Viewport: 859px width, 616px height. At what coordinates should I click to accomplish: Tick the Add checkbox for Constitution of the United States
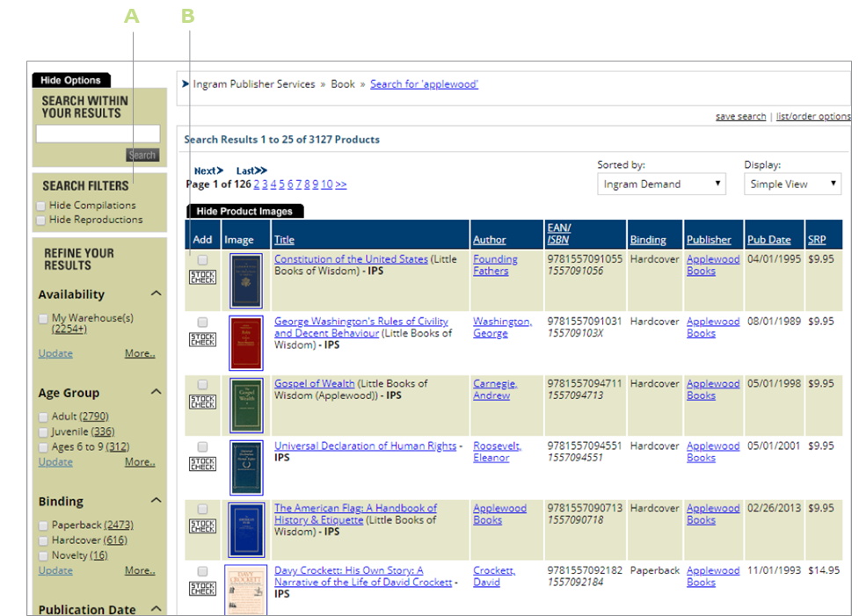(x=203, y=260)
